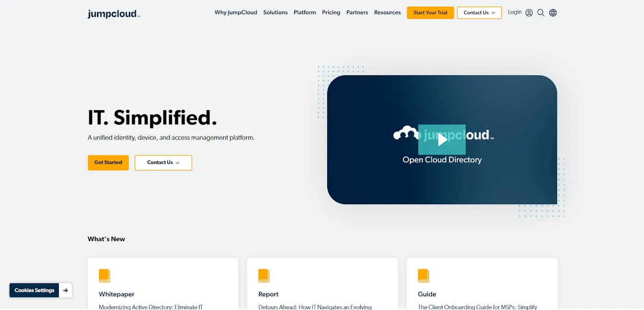Expand the hero Contact Us dropdown
This screenshot has width=644, height=310.
[163, 163]
